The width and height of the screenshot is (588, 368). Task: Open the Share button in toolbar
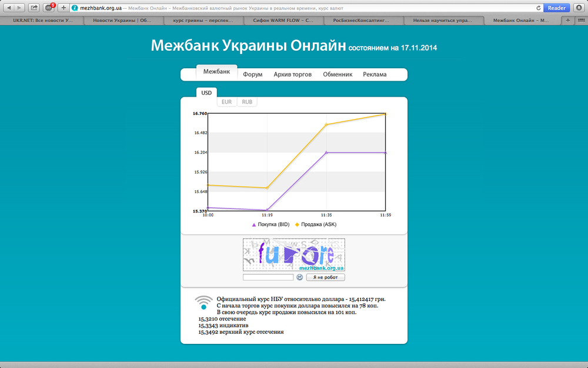pyautogui.click(x=34, y=8)
